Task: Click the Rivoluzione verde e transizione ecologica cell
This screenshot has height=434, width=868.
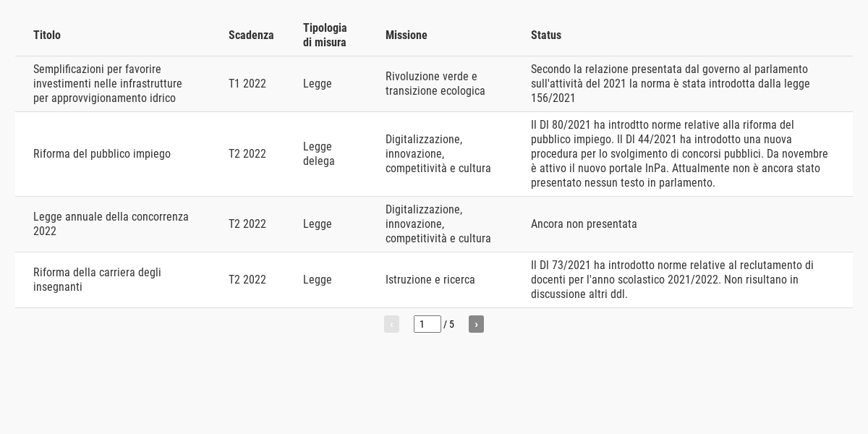Action: pos(435,84)
